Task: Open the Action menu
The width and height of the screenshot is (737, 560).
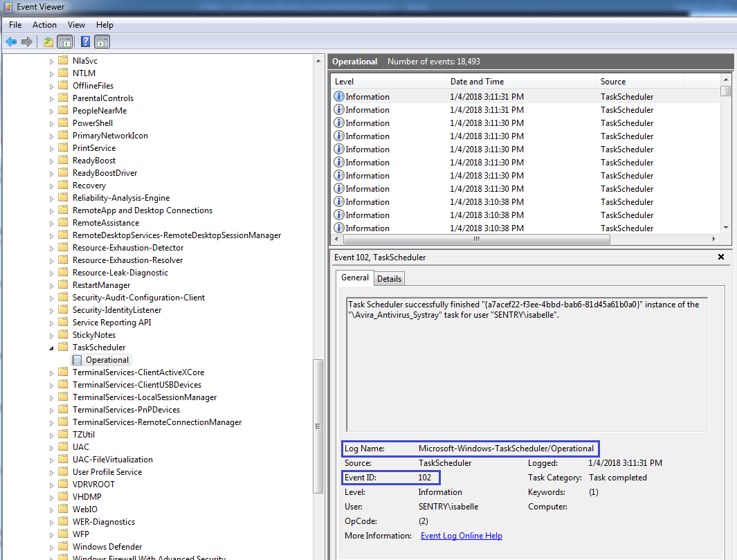Action: pyautogui.click(x=44, y=25)
